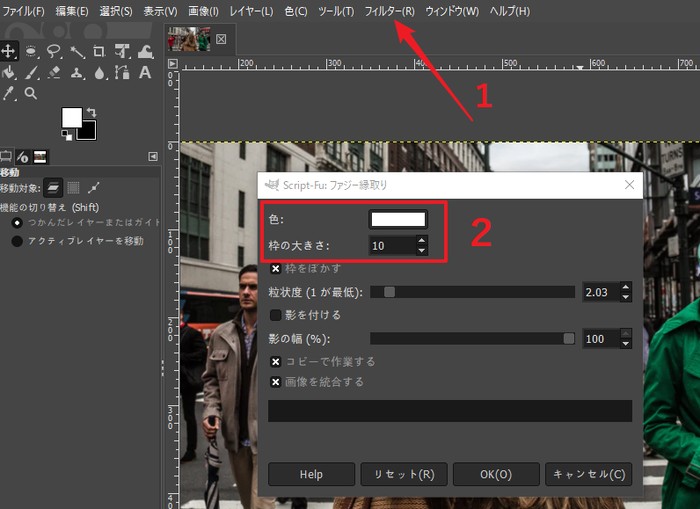Image resolution: width=700 pixels, height=509 pixels.
Task: Click the 影の幅 value field 100
Action: tap(601, 339)
